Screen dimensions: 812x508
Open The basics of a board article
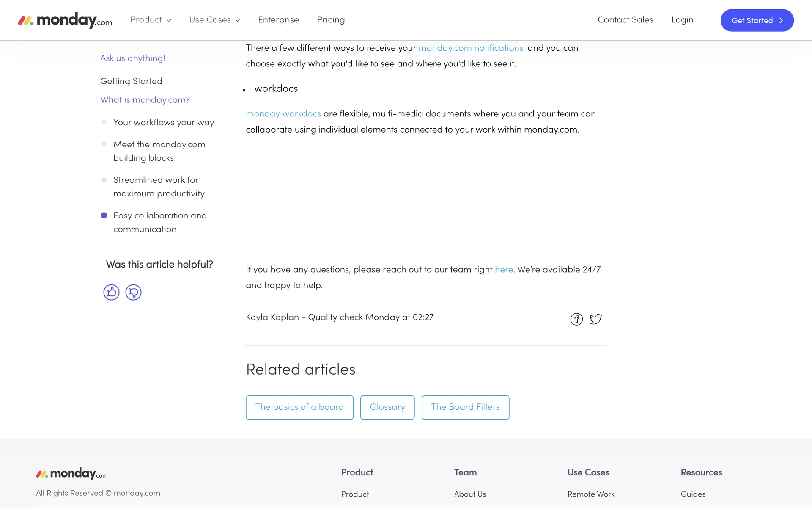coord(299,407)
